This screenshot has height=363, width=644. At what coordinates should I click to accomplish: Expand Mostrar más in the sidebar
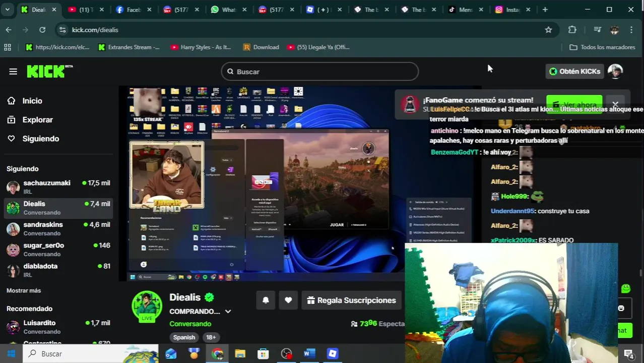24,290
